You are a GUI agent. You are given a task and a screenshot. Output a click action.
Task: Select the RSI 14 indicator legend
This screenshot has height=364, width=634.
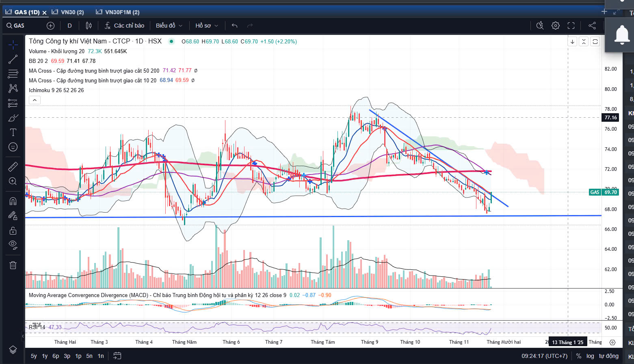coord(37,327)
